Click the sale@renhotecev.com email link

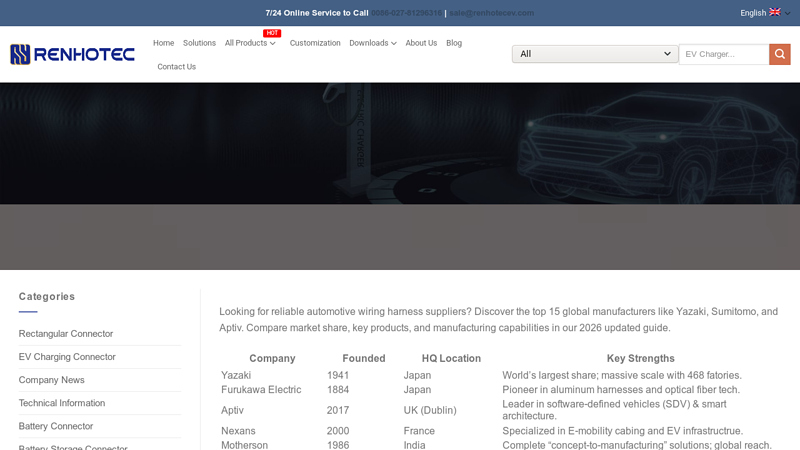coord(491,13)
